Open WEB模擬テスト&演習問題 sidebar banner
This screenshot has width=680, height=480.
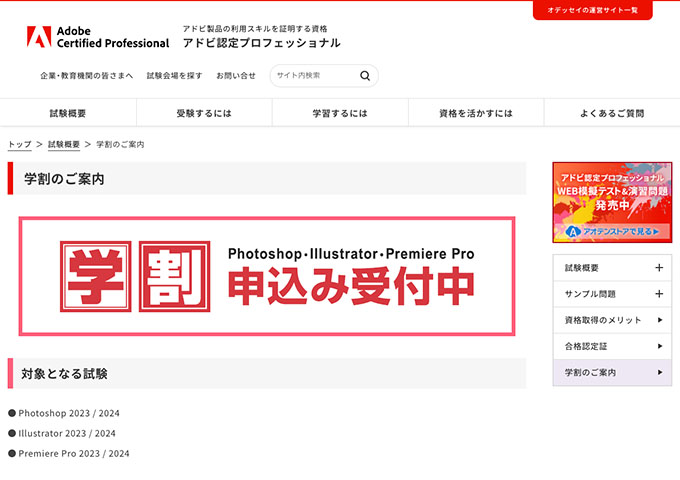click(x=612, y=202)
